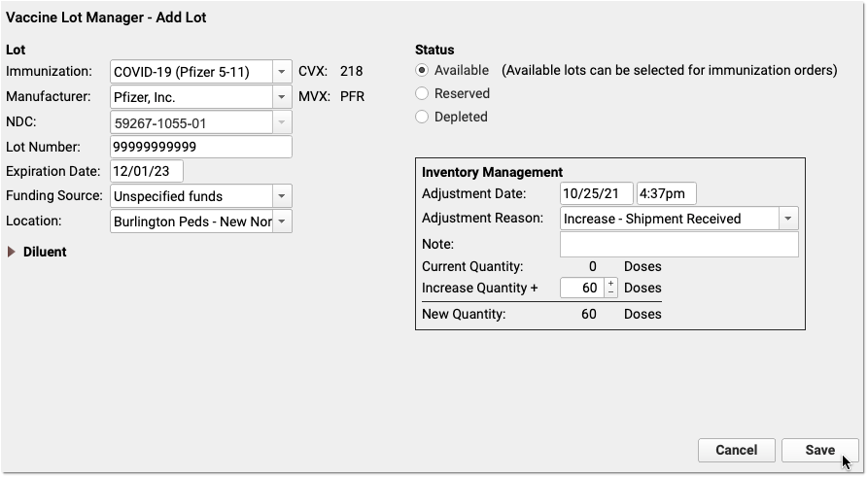
Task: Select the Reserved status radio button
Action: (x=422, y=93)
